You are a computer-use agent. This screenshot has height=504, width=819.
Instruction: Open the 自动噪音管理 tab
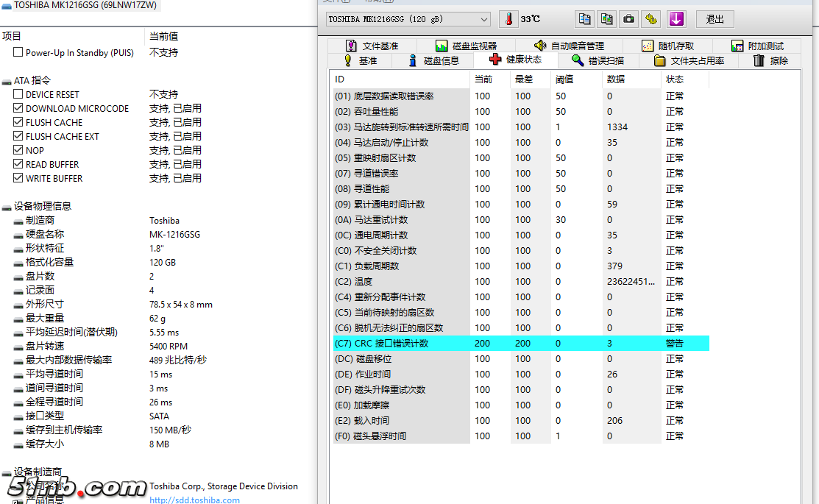click(568, 46)
